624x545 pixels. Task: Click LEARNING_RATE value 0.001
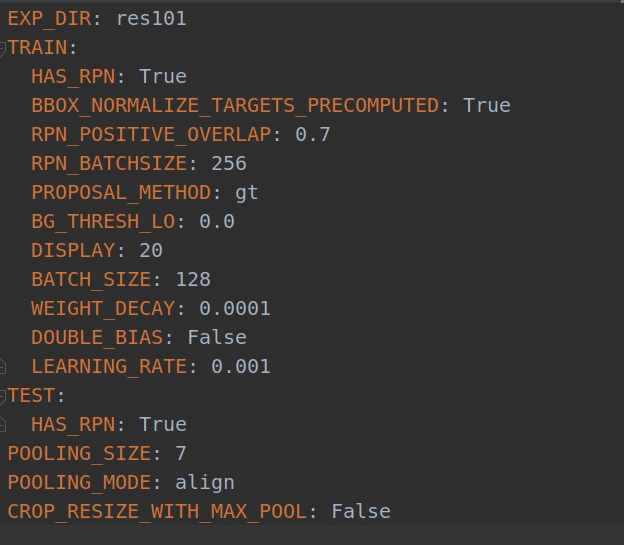point(241,367)
